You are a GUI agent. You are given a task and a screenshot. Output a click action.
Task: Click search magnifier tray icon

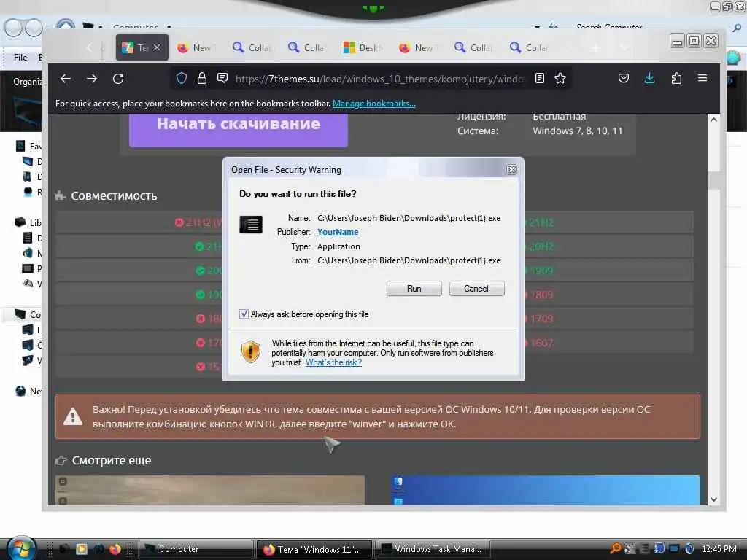tap(616, 548)
